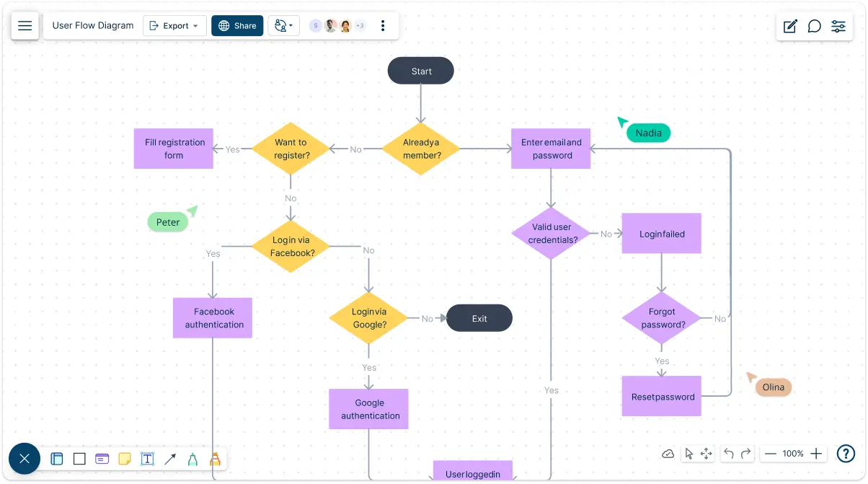Screen dimensions: 868x484
Task: Redo the last action
Action: (746, 454)
